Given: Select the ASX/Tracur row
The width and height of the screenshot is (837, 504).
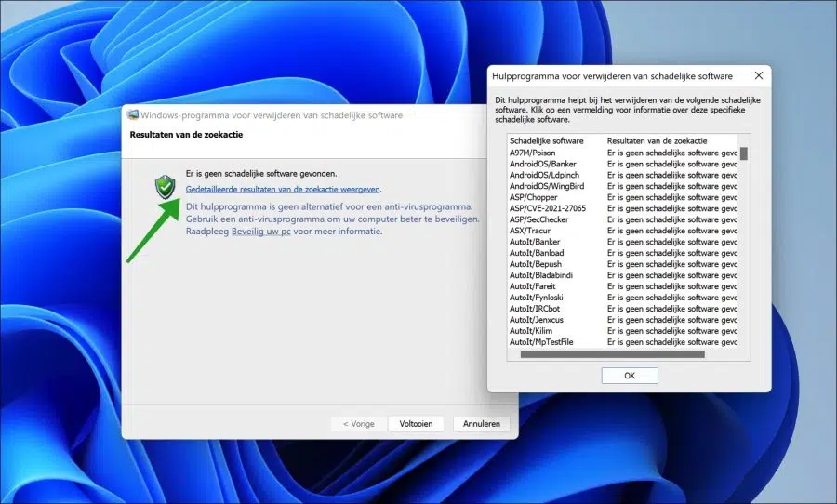Looking at the screenshot, I should pos(622,231).
